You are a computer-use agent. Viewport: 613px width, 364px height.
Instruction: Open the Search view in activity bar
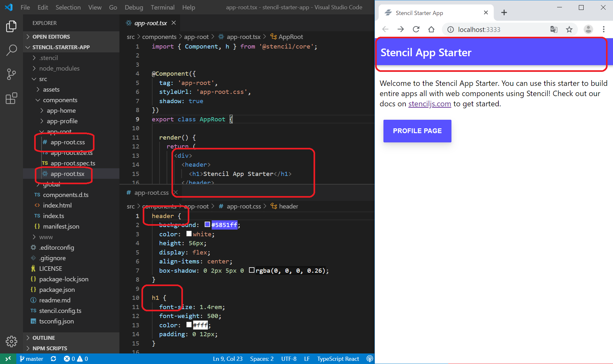point(11,50)
